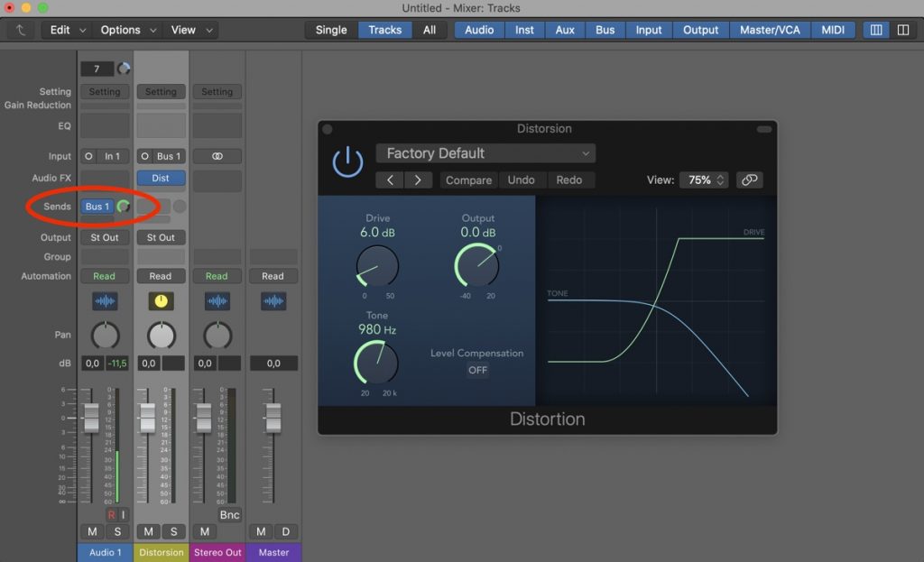Click the Audio 1 pan knob
Screen dimensions: 924x562
click(x=105, y=336)
